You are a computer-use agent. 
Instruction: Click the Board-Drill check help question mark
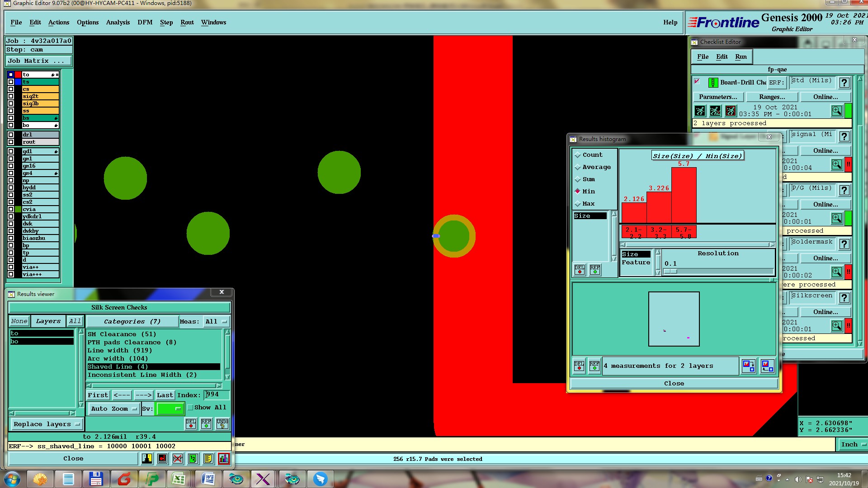pos(844,83)
